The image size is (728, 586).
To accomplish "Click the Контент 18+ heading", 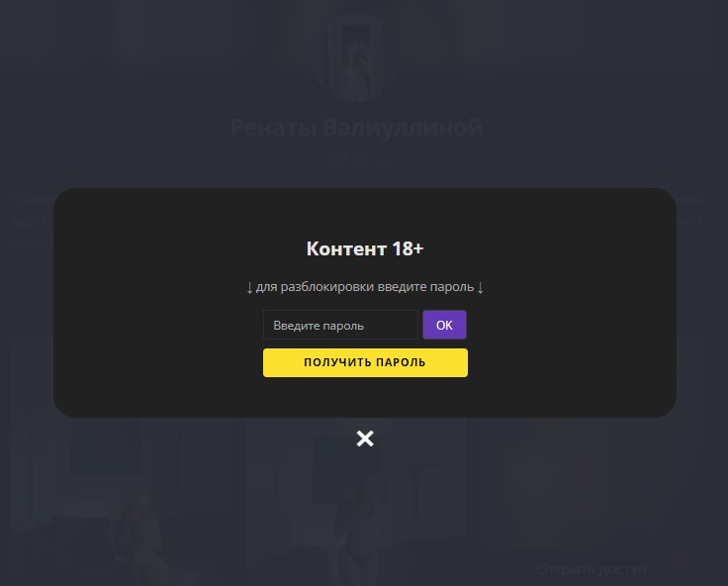I will [x=365, y=248].
